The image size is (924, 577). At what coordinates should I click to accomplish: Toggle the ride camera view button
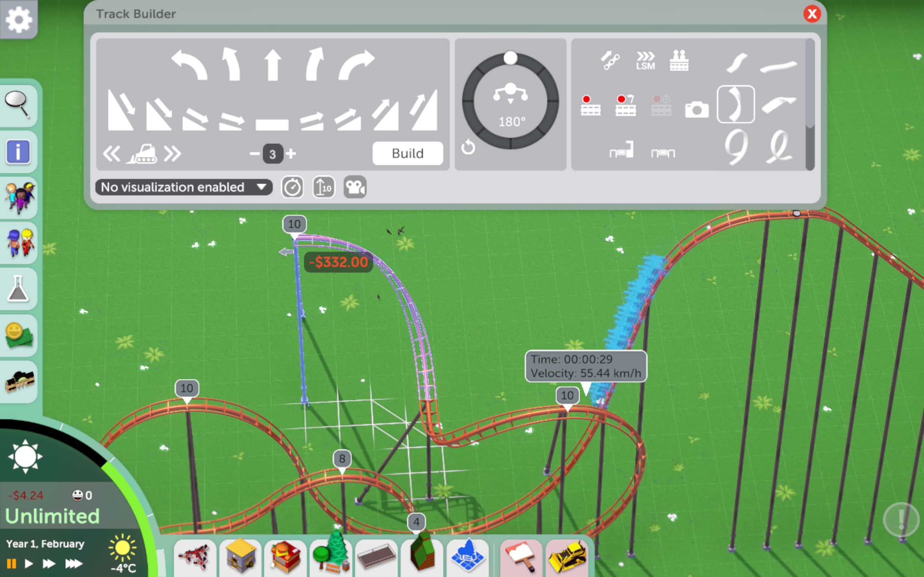(355, 187)
